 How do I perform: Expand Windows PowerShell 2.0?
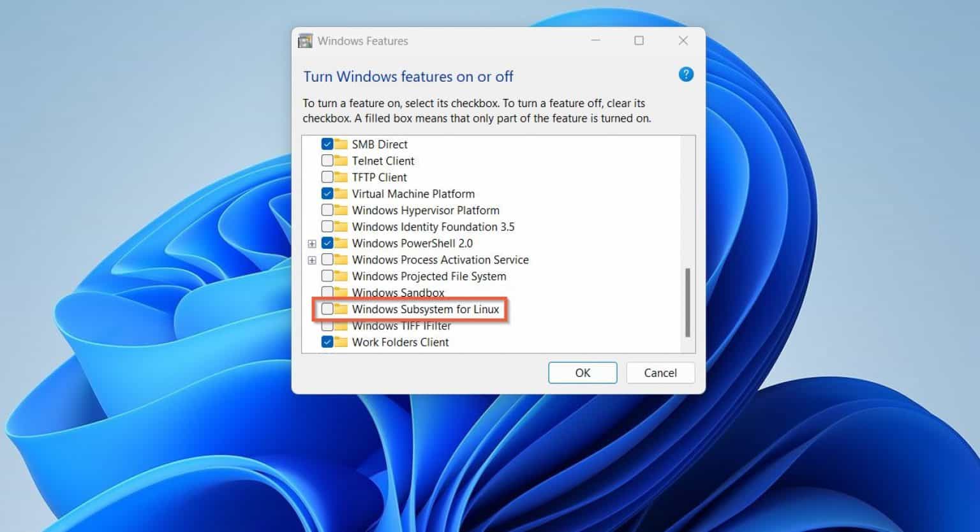pos(312,243)
